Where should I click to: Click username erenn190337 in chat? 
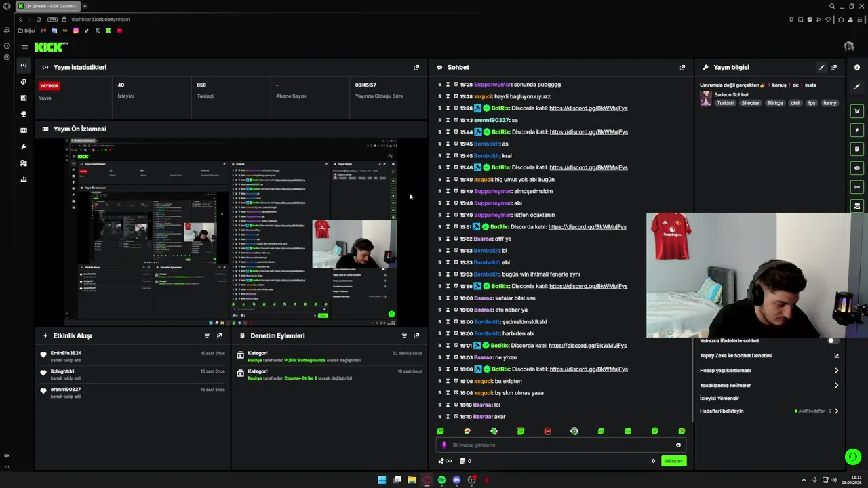coord(492,120)
